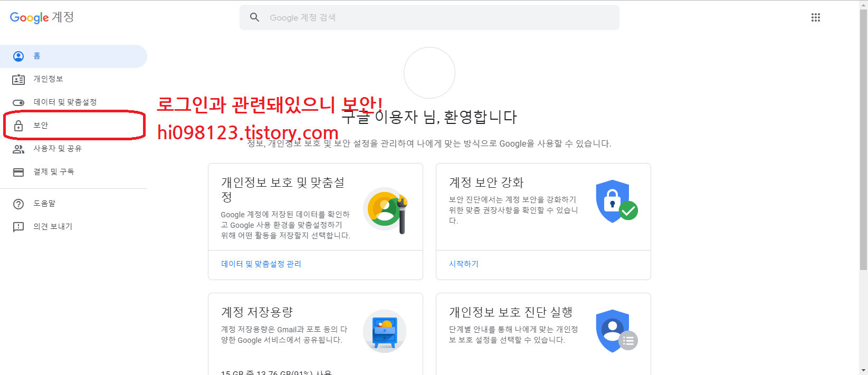
Task: Open the Google apps grid icon
Action: [815, 17]
